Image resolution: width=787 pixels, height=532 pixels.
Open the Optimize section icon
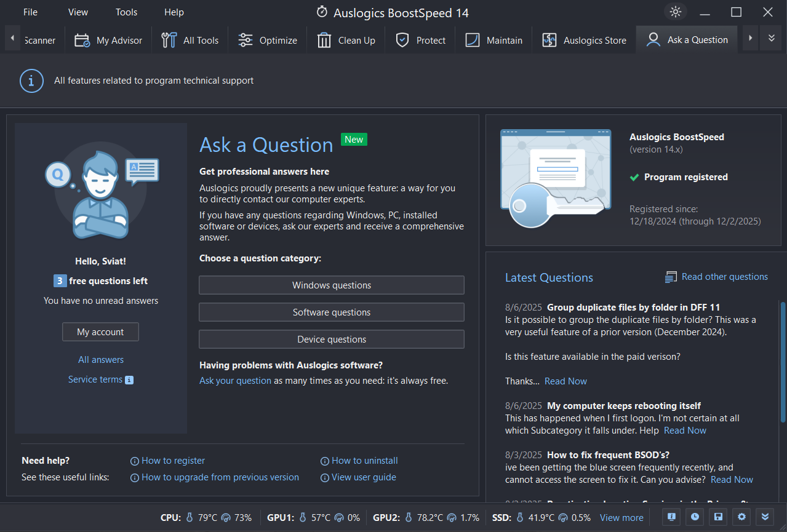pyautogui.click(x=246, y=39)
